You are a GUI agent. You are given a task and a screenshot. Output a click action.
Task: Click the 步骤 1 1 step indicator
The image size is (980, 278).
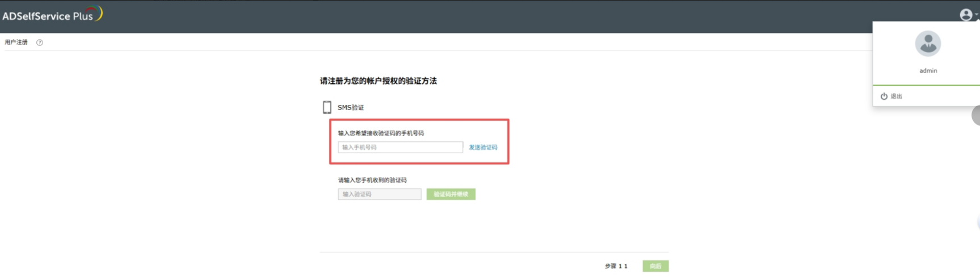tap(616, 266)
